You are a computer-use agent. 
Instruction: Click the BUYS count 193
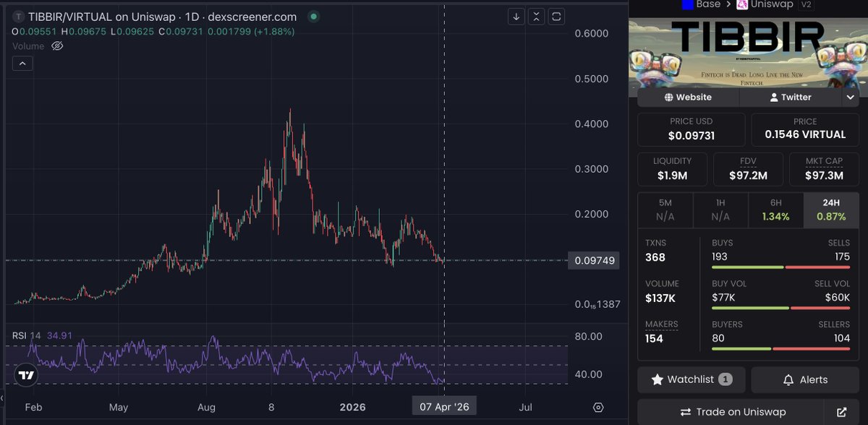tap(720, 257)
